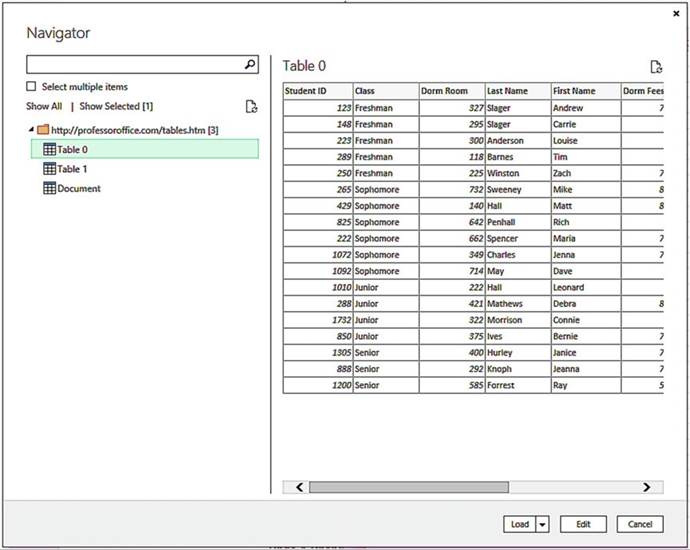Switch to Show All view
This screenshot has height=550, width=690.
44,106
